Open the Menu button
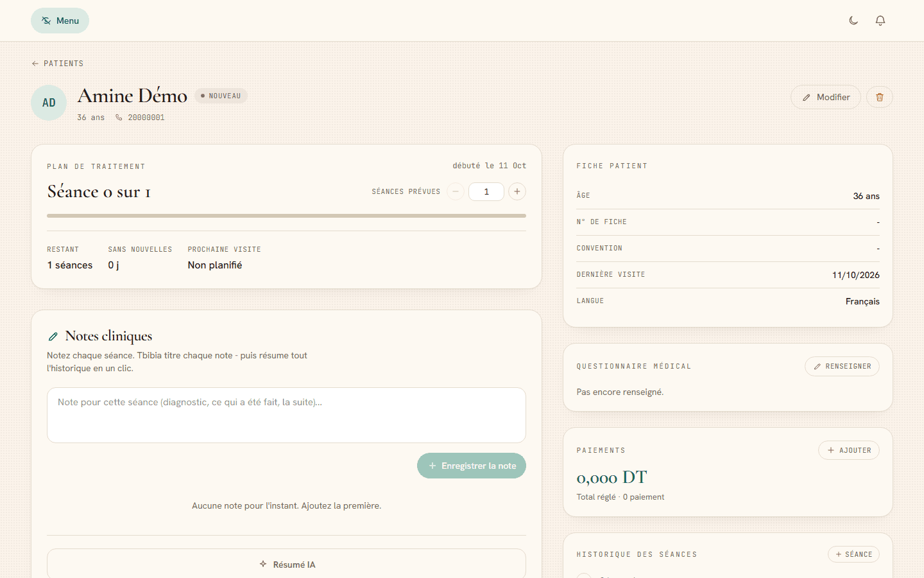This screenshot has height=578, width=924. click(x=60, y=21)
